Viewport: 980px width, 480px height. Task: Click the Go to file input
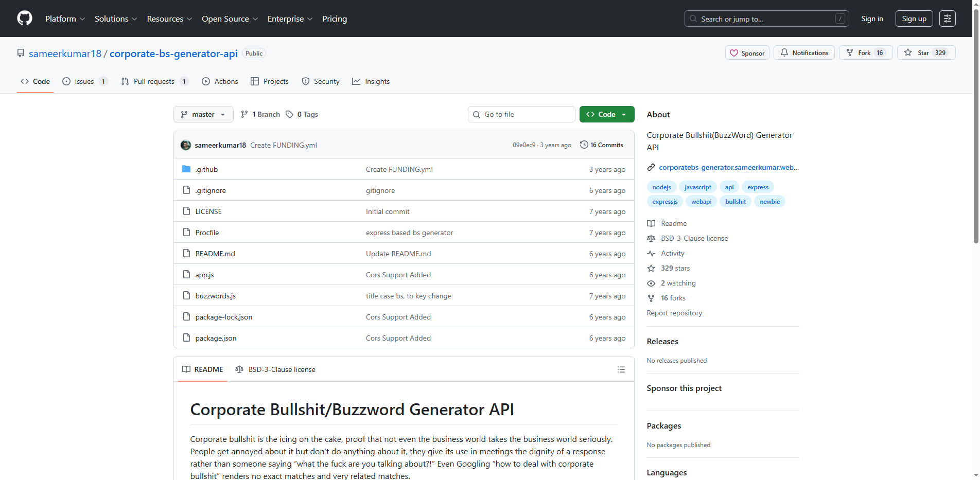[x=521, y=114]
